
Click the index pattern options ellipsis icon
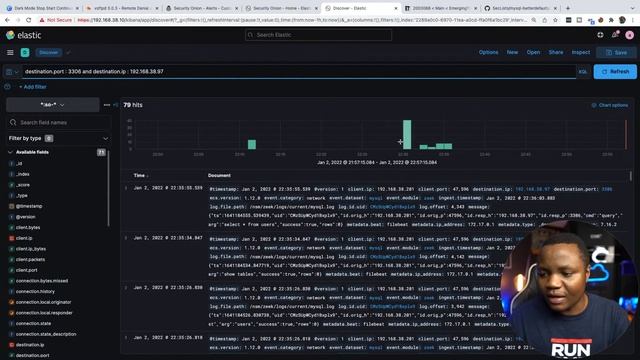pos(107,105)
